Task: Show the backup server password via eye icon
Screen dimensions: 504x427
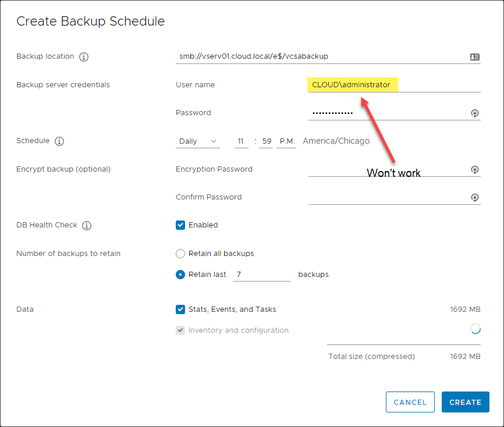Action: pos(475,113)
